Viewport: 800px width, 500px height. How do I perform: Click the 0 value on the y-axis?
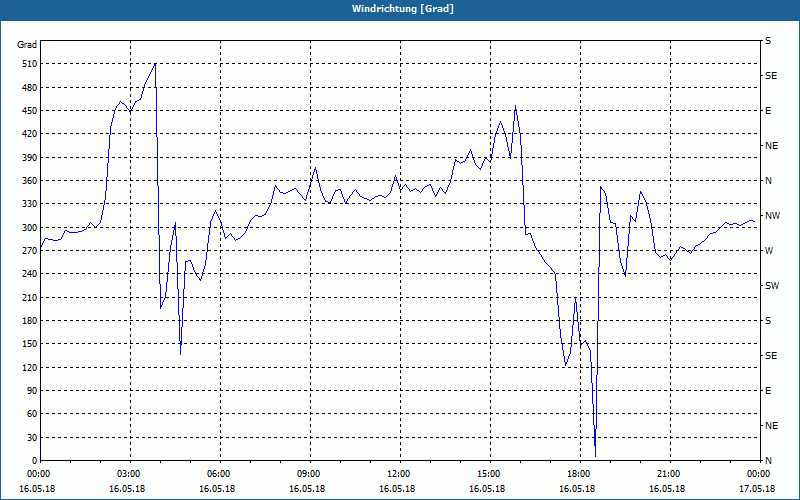33,461
